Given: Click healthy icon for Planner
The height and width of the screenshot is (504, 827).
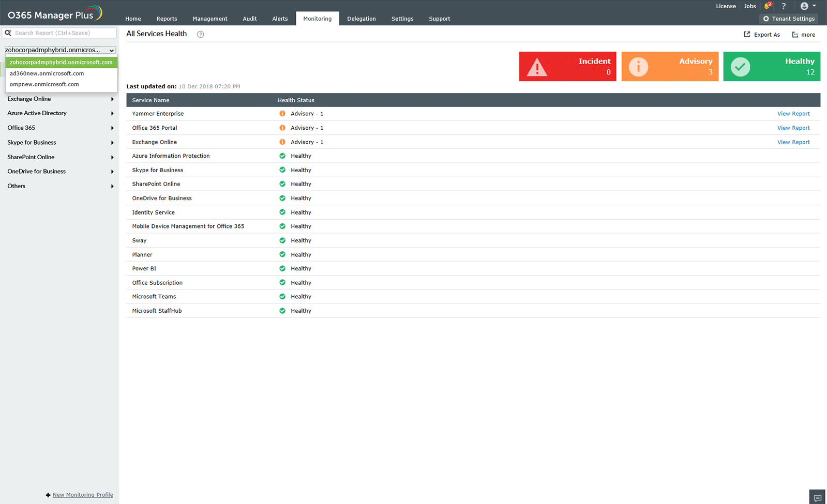Looking at the screenshot, I should click(x=282, y=254).
